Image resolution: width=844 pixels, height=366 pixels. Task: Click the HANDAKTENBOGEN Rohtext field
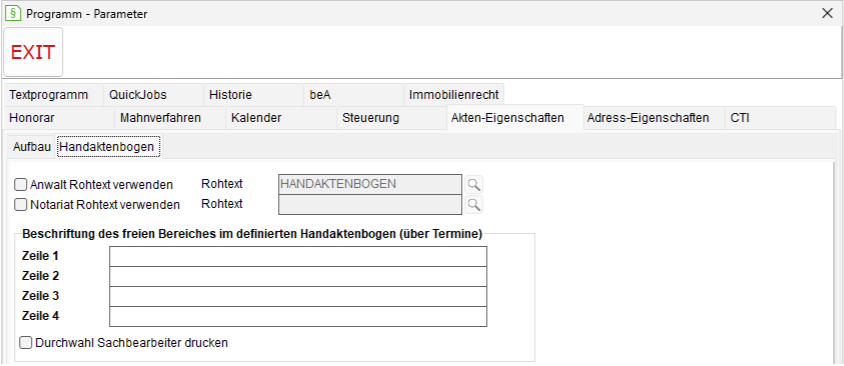tap(370, 184)
